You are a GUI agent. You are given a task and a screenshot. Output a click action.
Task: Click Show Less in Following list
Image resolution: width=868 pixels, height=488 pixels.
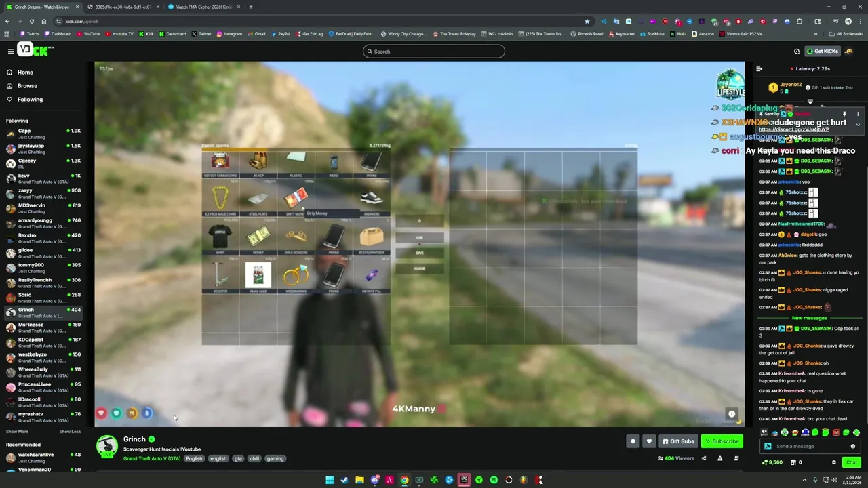click(70, 432)
